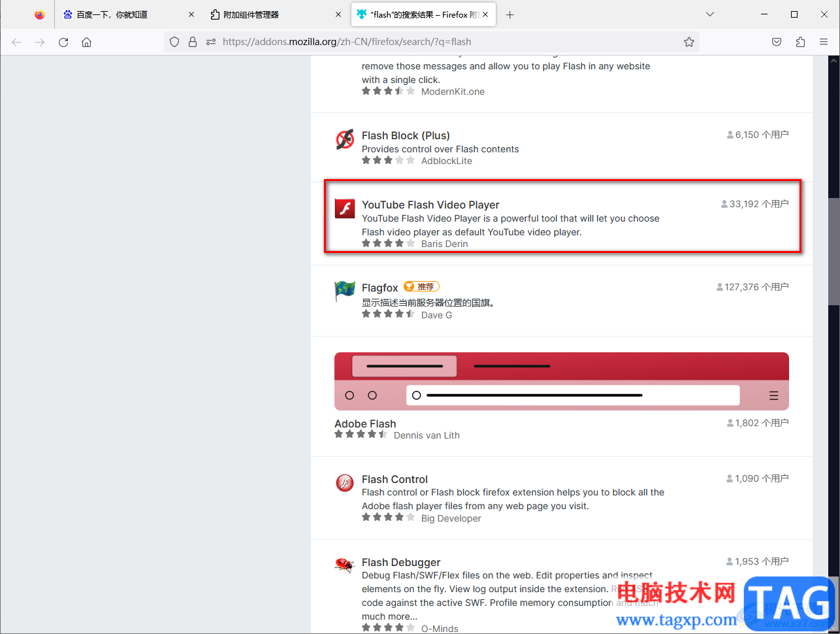Open the Flash Control add-on link

pos(395,479)
